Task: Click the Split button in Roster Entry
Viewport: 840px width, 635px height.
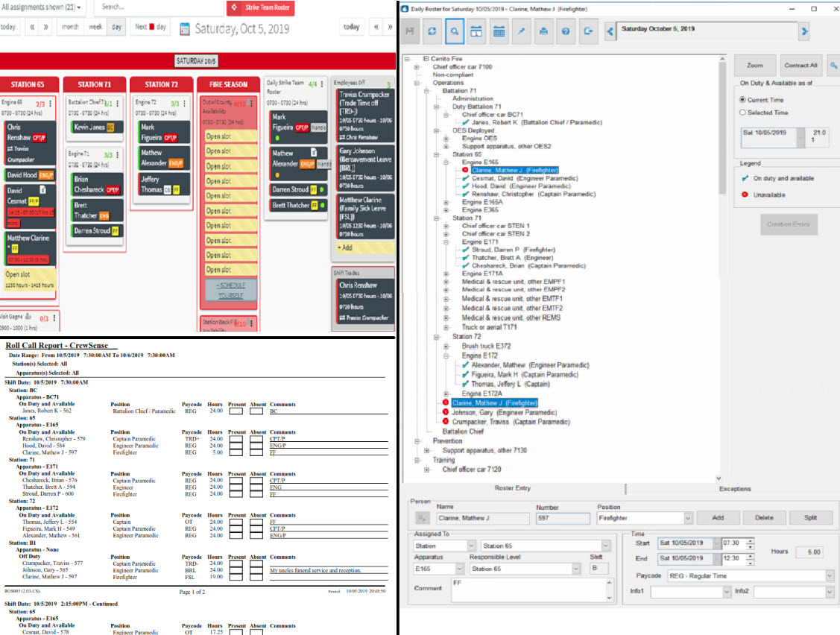Action: click(x=810, y=518)
